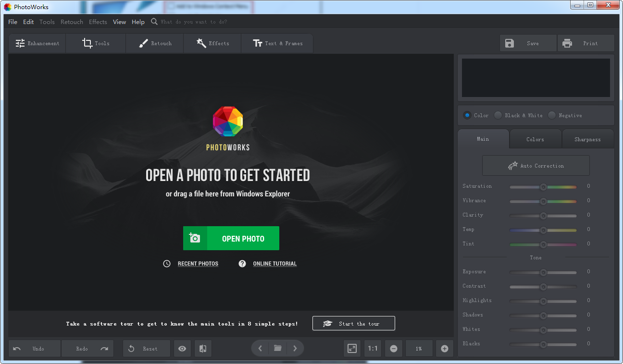Toggle the before/after eye preview

[182, 348]
